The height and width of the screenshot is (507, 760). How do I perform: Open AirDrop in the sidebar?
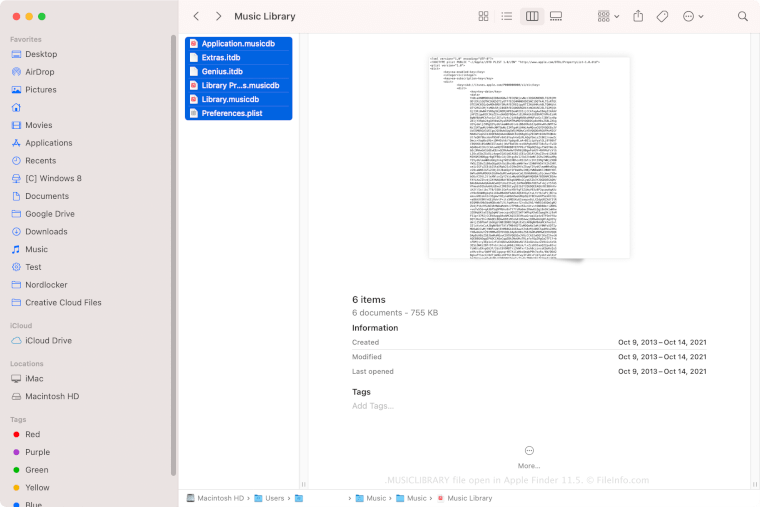pyautogui.click(x=40, y=72)
